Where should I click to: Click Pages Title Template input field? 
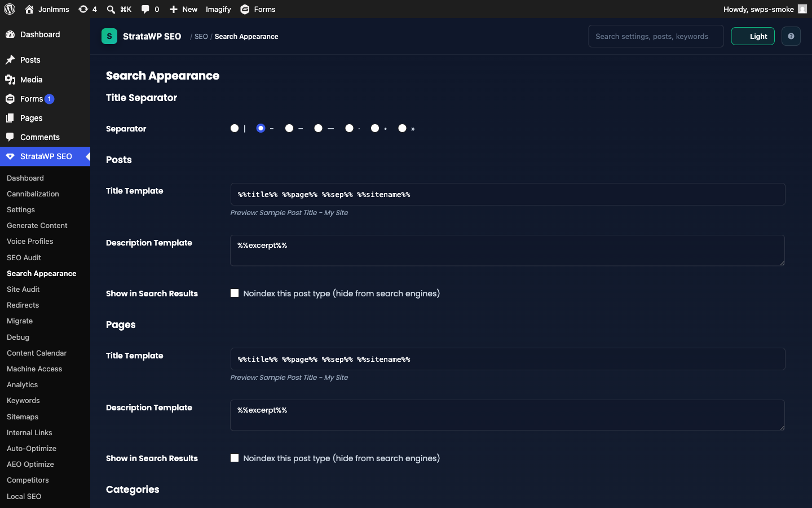coord(507,359)
